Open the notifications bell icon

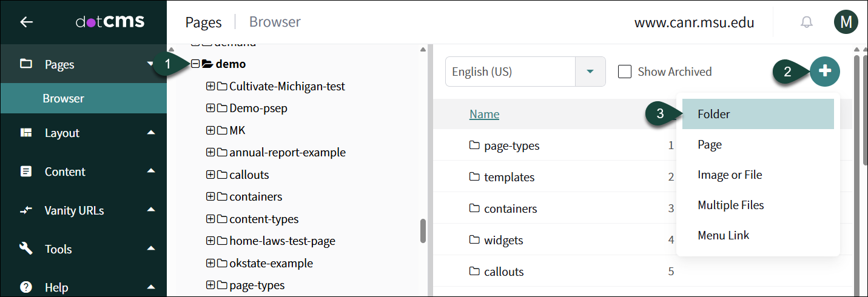pos(806,22)
